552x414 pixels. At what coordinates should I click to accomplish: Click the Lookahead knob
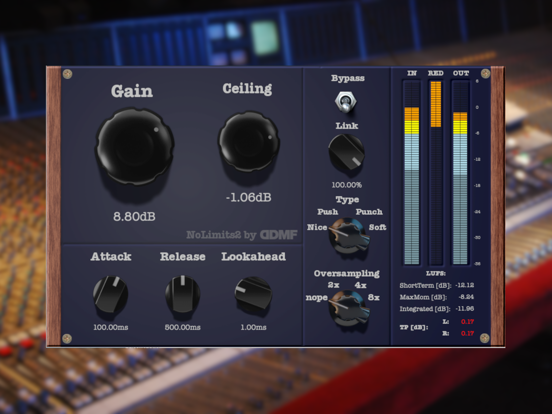253,293
